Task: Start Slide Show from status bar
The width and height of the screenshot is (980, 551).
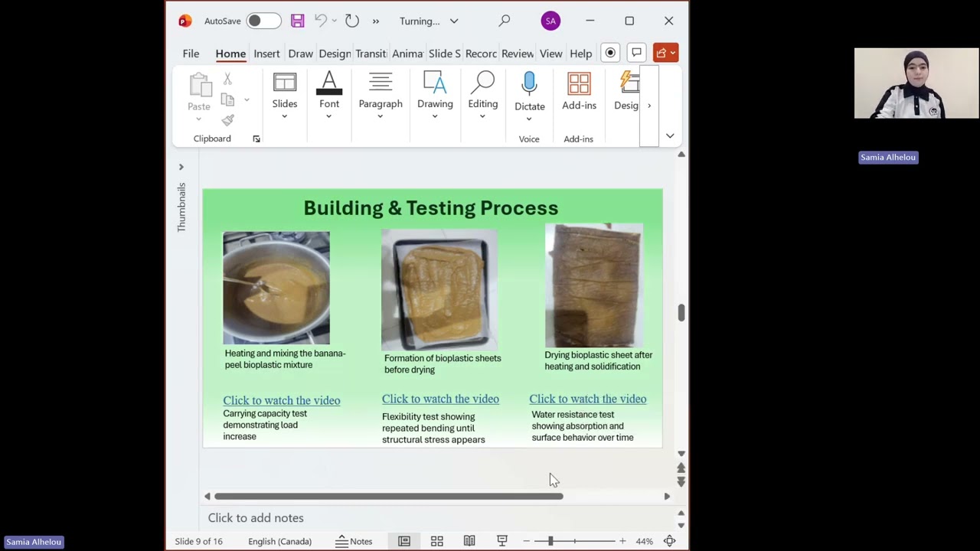Action: 502,541
